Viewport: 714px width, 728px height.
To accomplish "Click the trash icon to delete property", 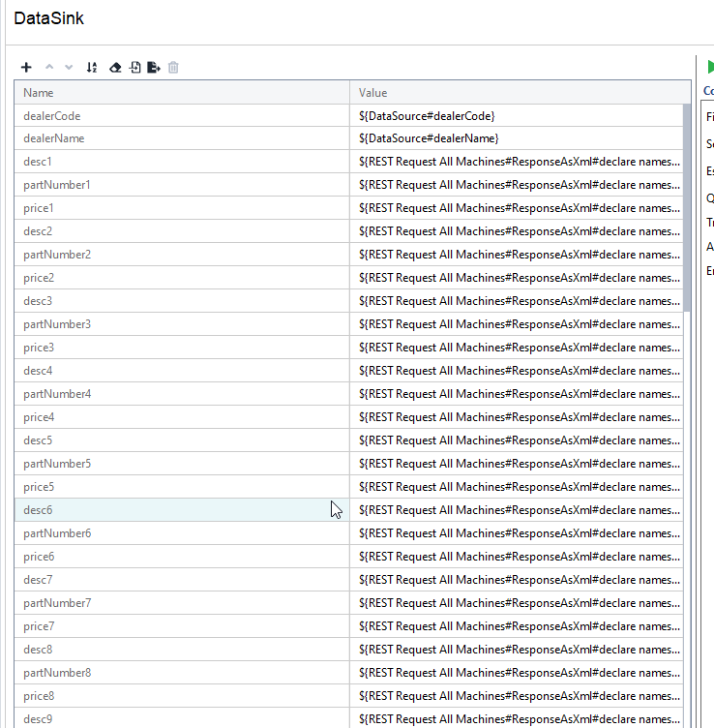I will (174, 68).
